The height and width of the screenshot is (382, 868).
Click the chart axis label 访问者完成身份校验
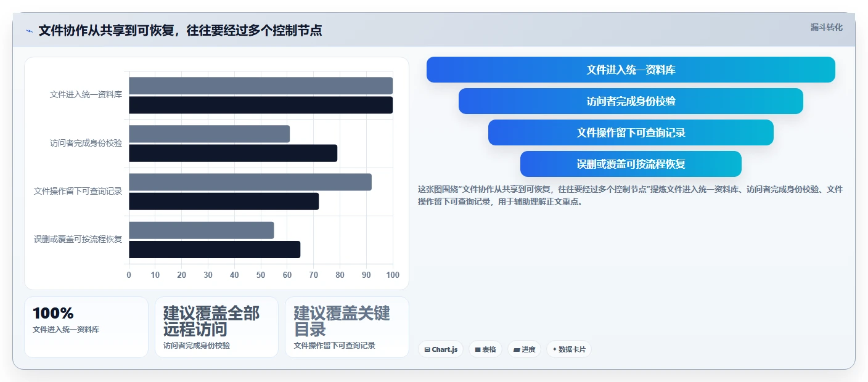[86, 143]
